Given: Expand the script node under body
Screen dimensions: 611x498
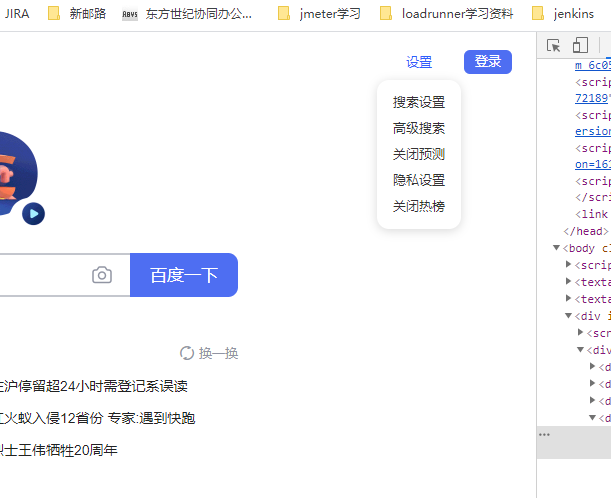Looking at the screenshot, I should pos(569,264).
